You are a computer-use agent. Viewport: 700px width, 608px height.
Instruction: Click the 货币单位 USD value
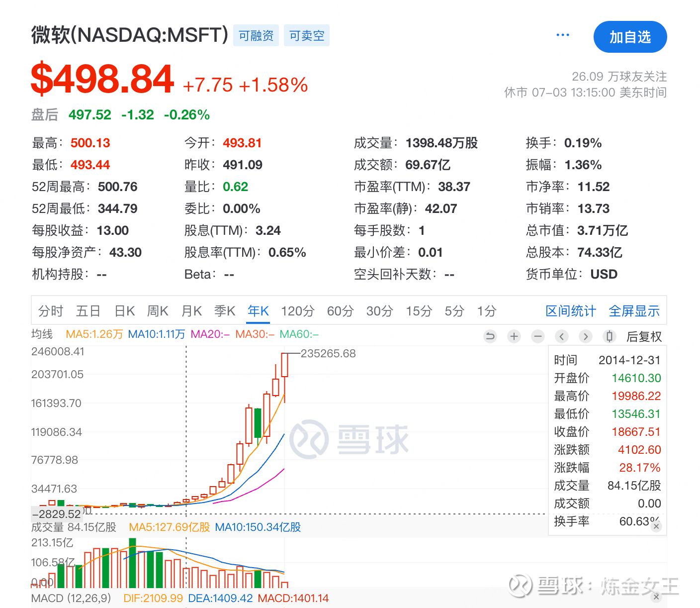tap(604, 275)
